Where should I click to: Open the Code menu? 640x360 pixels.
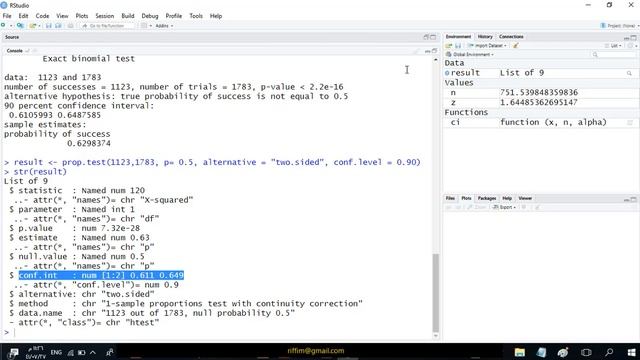42,16
